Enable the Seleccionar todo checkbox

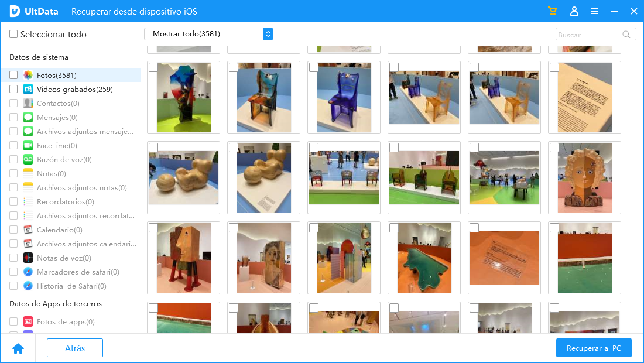(x=13, y=35)
